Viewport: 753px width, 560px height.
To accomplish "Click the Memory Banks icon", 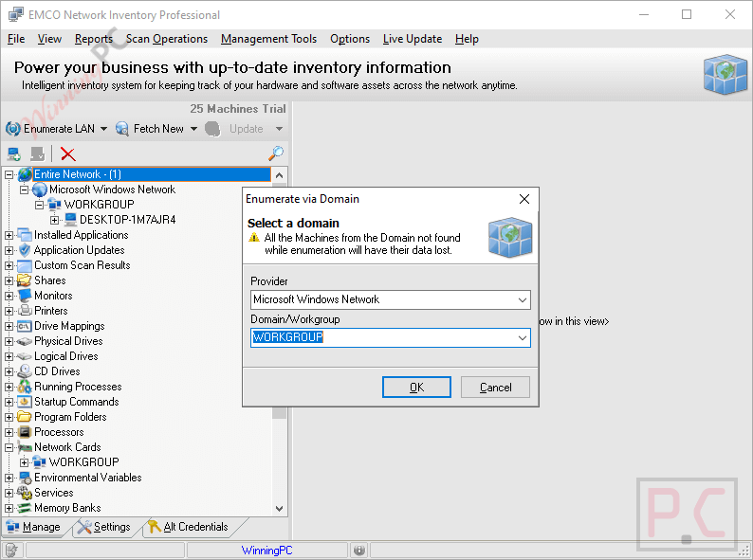I will 25,508.
